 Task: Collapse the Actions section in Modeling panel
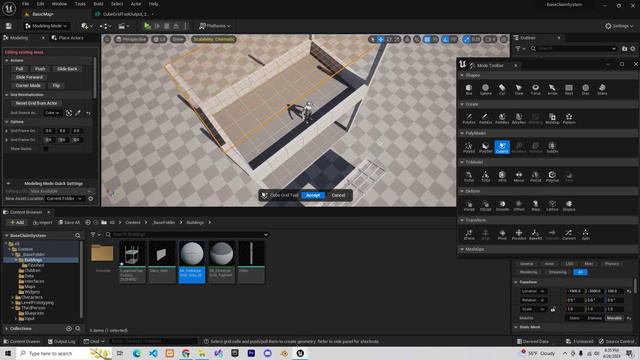pyautogui.click(x=7, y=60)
